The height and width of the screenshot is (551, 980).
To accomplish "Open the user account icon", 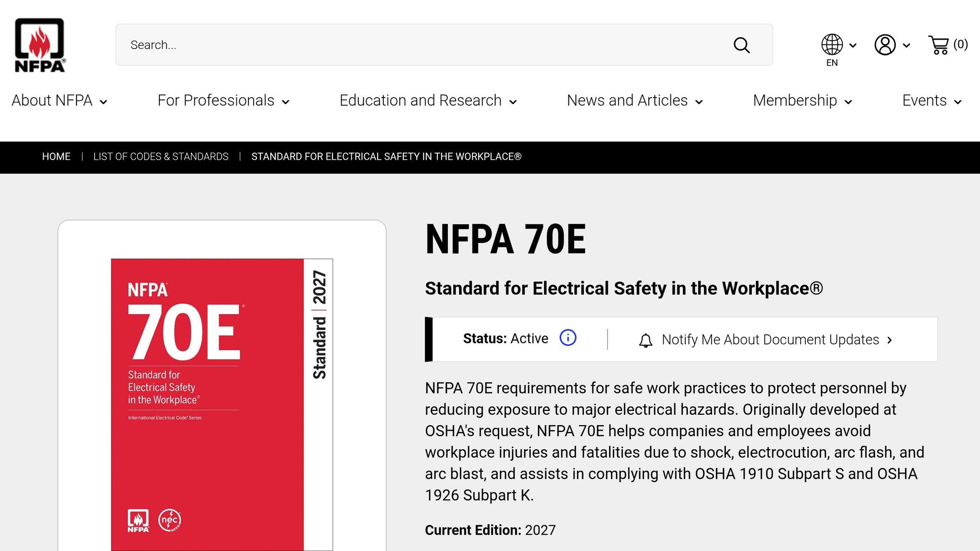I will [885, 45].
